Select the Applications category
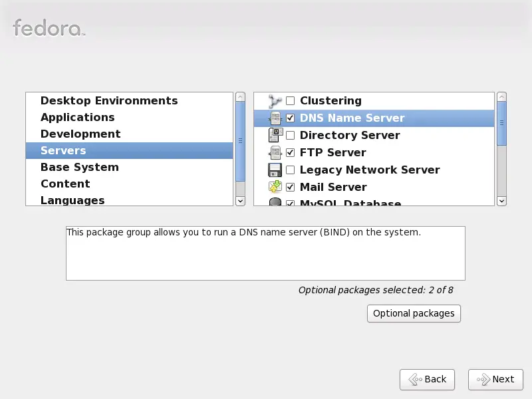 tap(129, 118)
